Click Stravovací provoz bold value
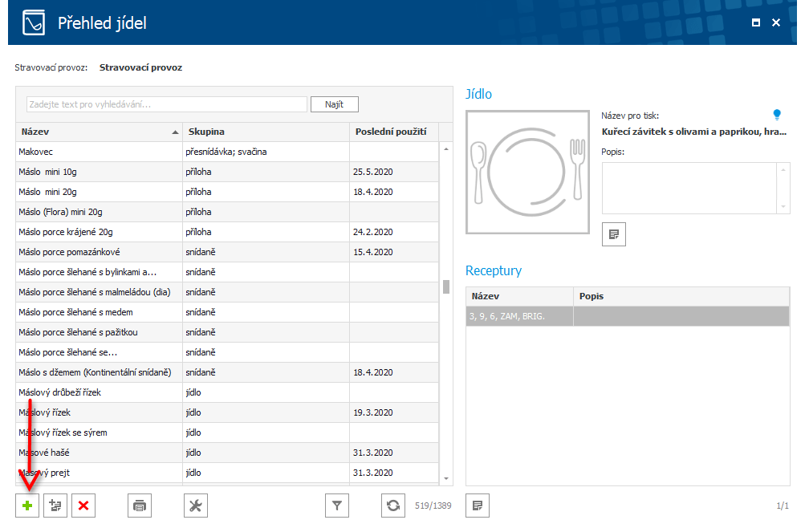The height and width of the screenshot is (532, 805). (x=140, y=67)
